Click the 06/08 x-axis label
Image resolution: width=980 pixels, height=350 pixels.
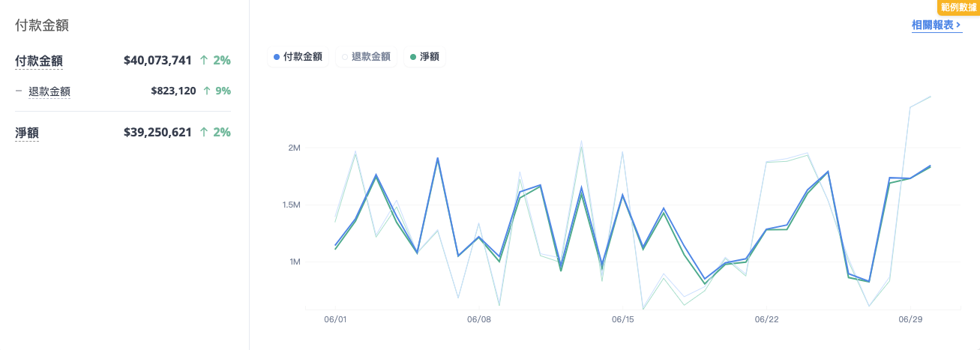point(479,320)
